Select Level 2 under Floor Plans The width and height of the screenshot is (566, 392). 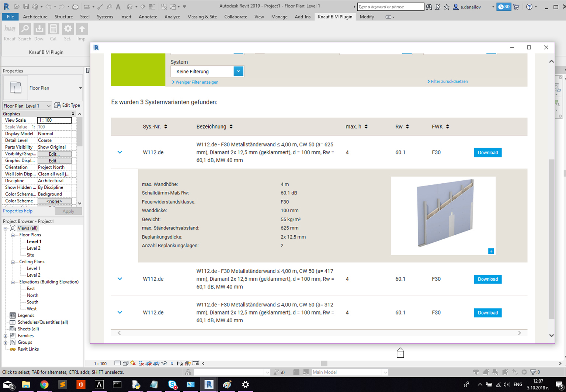pyautogui.click(x=34, y=248)
